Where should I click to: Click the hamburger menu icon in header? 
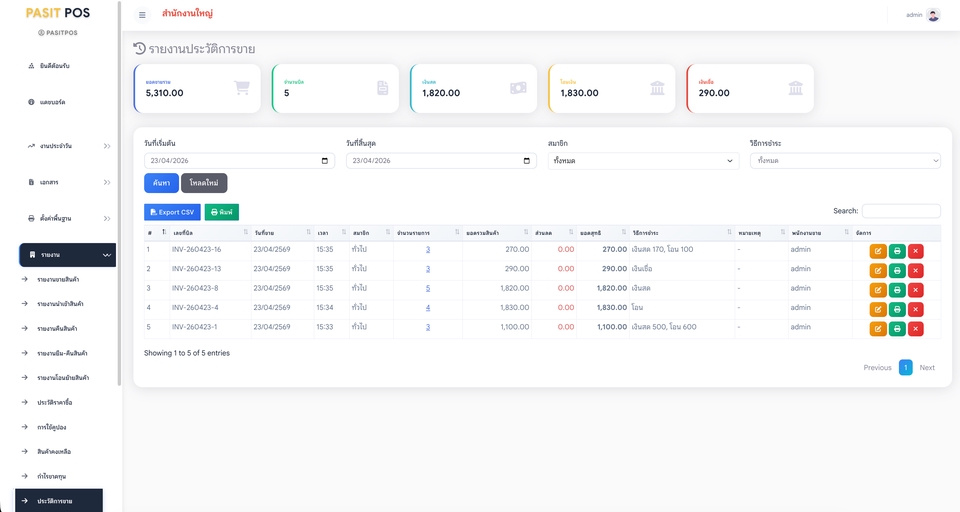(142, 15)
